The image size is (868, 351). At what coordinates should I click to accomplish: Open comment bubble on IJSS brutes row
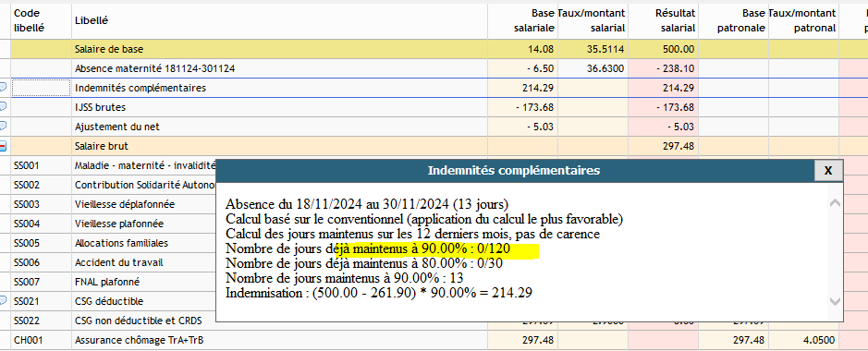(3, 106)
